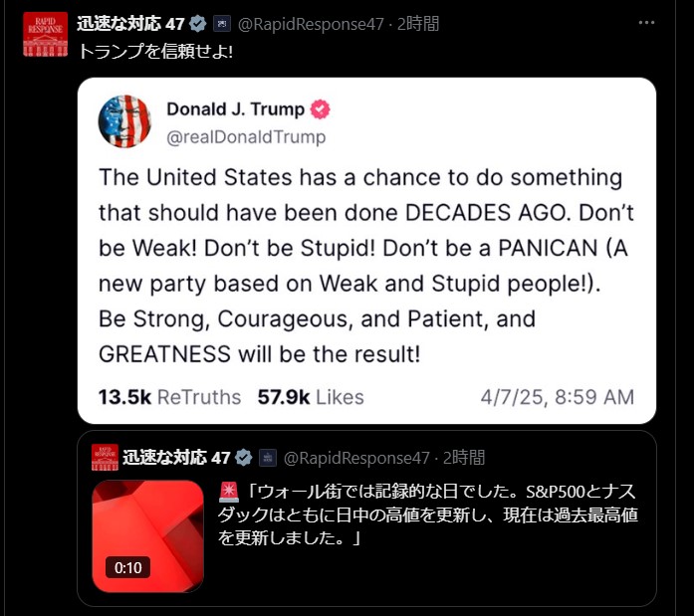The image size is (694, 616).
Task: Click the pink verified badge next to Donald J. Trump
Action: (x=320, y=109)
